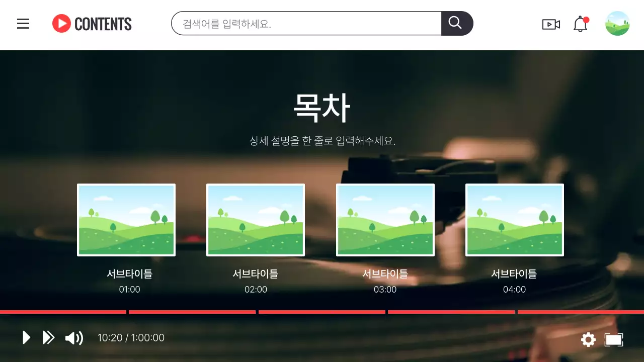This screenshot has height=362, width=644.
Task: Click the CONTENTS play logo
Action: 61,24
